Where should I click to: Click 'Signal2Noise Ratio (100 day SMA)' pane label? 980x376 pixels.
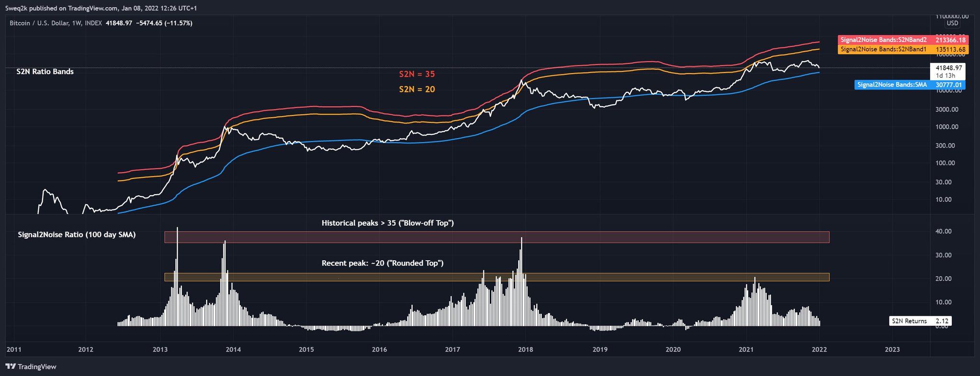tap(77, 235)
